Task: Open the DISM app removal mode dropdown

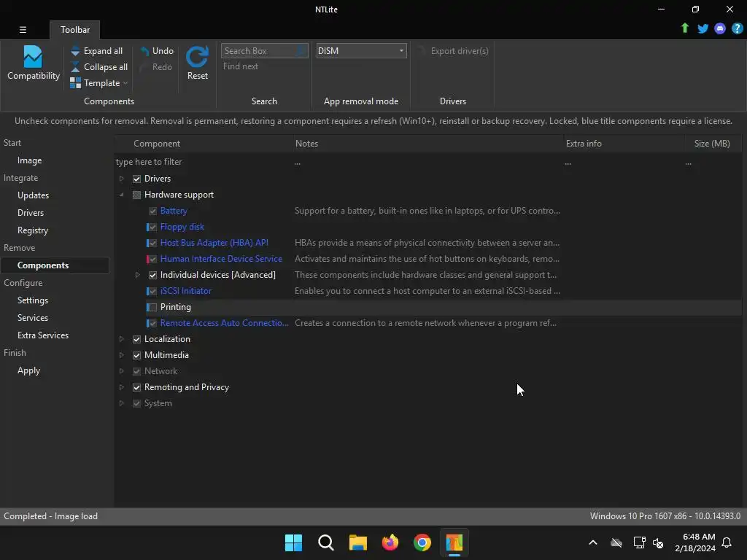Action: pyautogui.click(x=361, y=51)
